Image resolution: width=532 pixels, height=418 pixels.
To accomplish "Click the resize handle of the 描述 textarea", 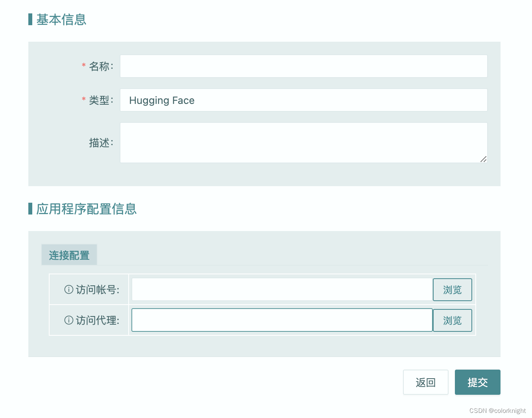I will (x=483, y=159).
